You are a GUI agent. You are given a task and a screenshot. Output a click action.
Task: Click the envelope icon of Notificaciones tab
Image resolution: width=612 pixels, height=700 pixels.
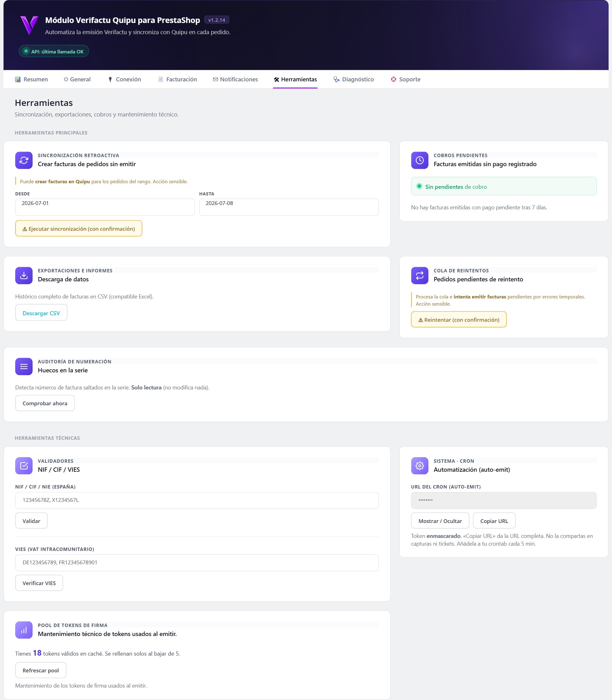(x=215, y=79)
